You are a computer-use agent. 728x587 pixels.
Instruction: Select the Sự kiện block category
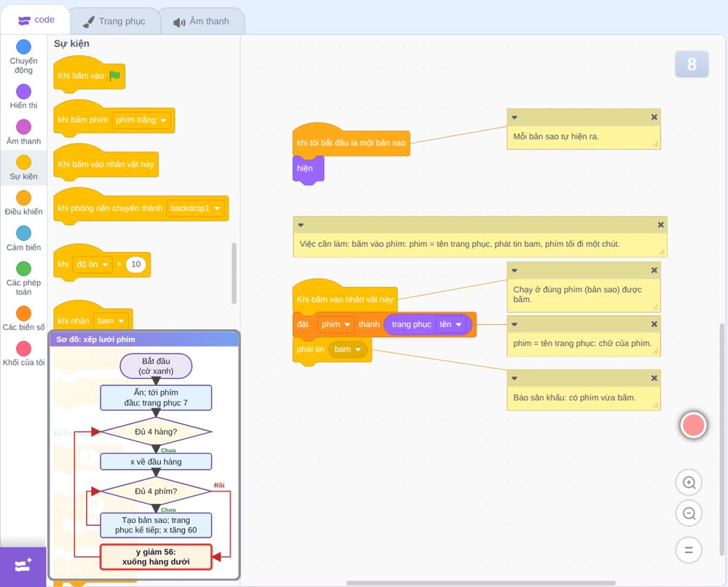[24, 168]
